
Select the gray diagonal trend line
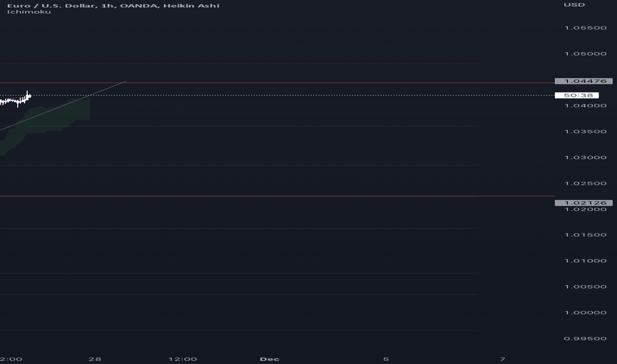63,105
